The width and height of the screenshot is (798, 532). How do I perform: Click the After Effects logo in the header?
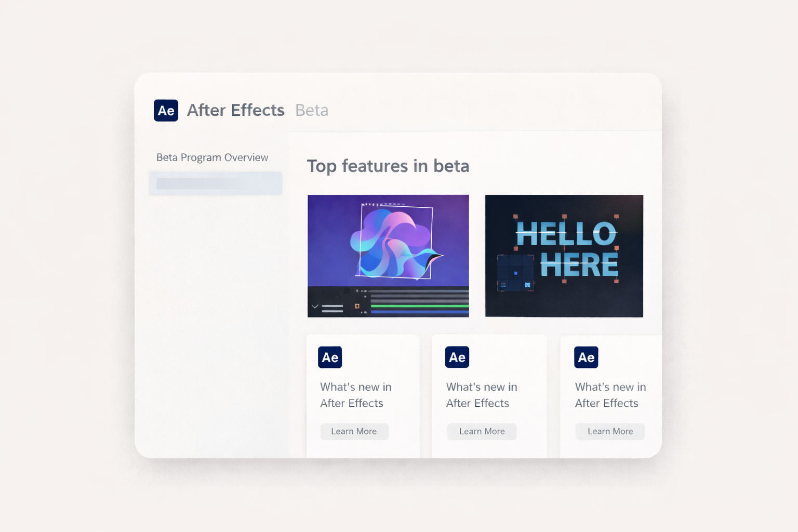point(166,110)
